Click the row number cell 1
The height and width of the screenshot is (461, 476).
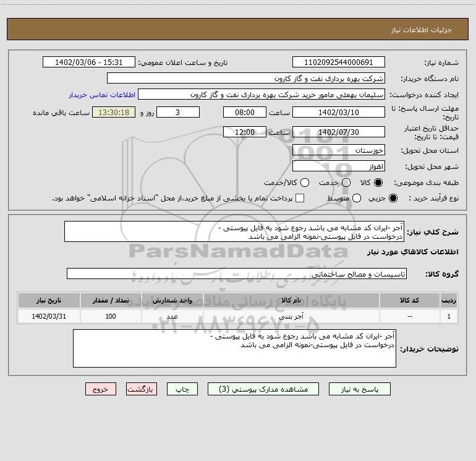coord(449,316)
